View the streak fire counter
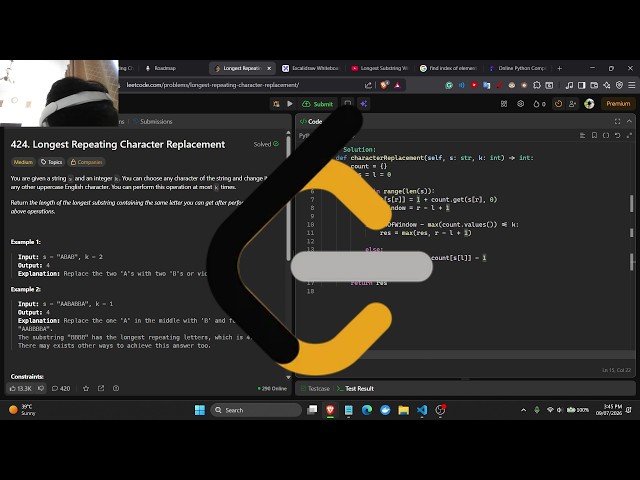 click(x=539, y=104)
